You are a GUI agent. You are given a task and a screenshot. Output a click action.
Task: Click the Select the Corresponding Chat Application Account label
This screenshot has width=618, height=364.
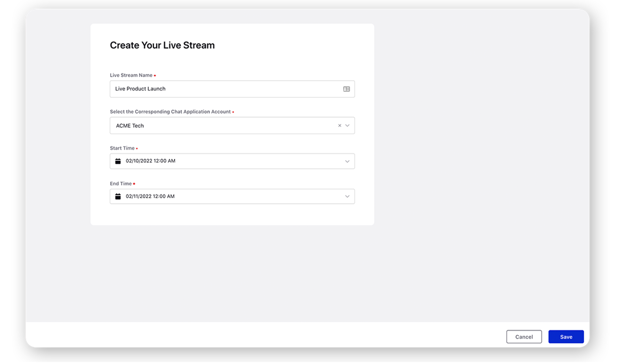click(x=170, y=112)
